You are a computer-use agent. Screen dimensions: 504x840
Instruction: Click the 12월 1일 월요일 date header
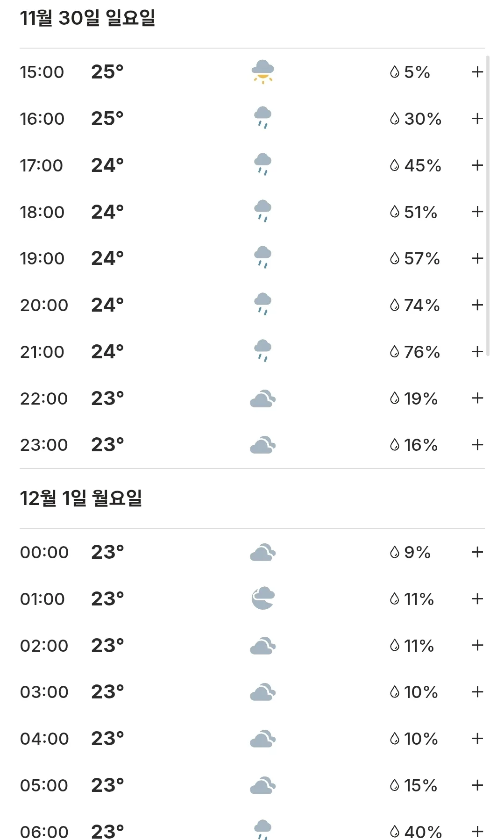(81, 498)
